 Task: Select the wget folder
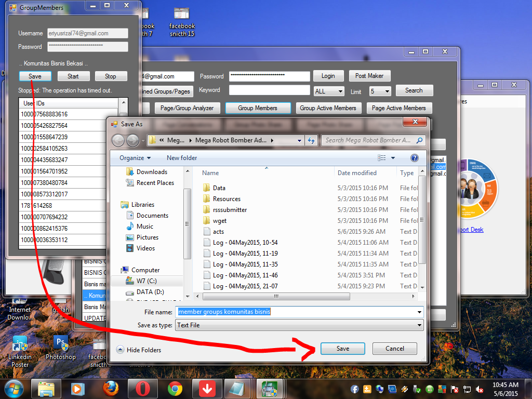coord(215,220)
